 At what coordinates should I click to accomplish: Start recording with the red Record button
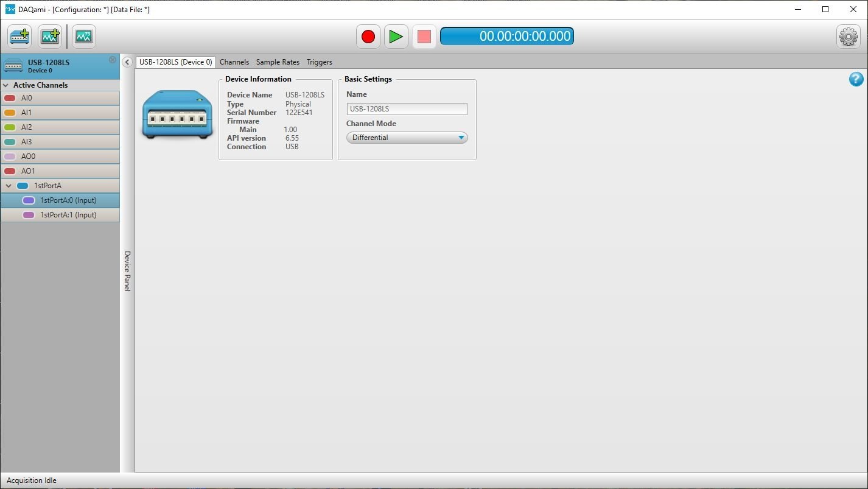tap(368, 37)
